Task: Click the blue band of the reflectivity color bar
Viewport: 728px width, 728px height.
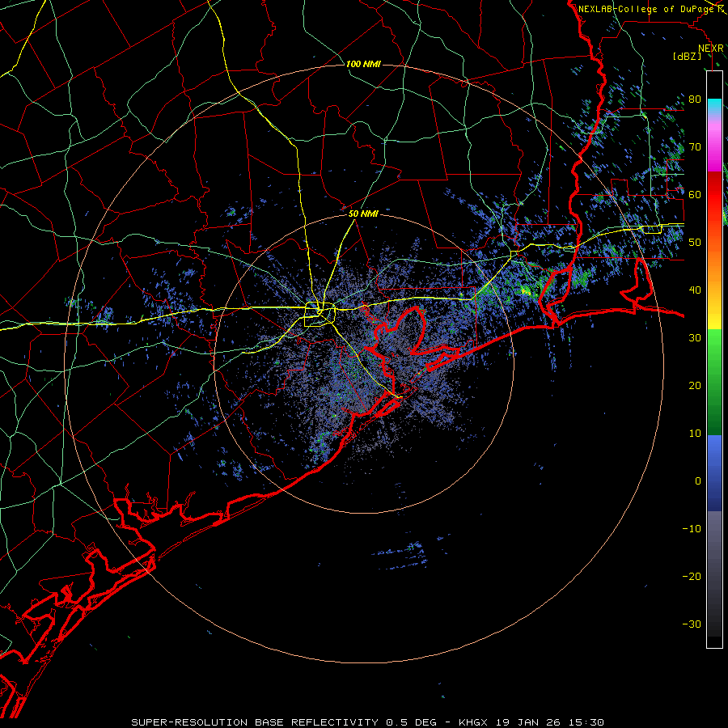Action: [x=714, y=473]
